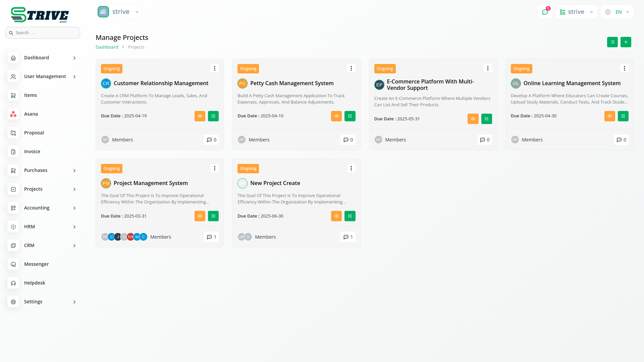644x362 pixels.
Task: Open strive workspace dropdown at top left
Action: [119, 12]
